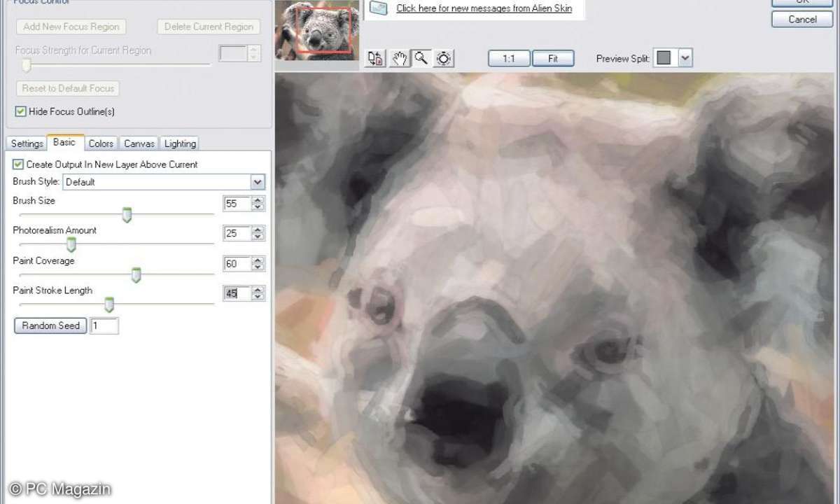Click the Delete Current Region button
Screen dimensions: 840x504
[209, 27]
